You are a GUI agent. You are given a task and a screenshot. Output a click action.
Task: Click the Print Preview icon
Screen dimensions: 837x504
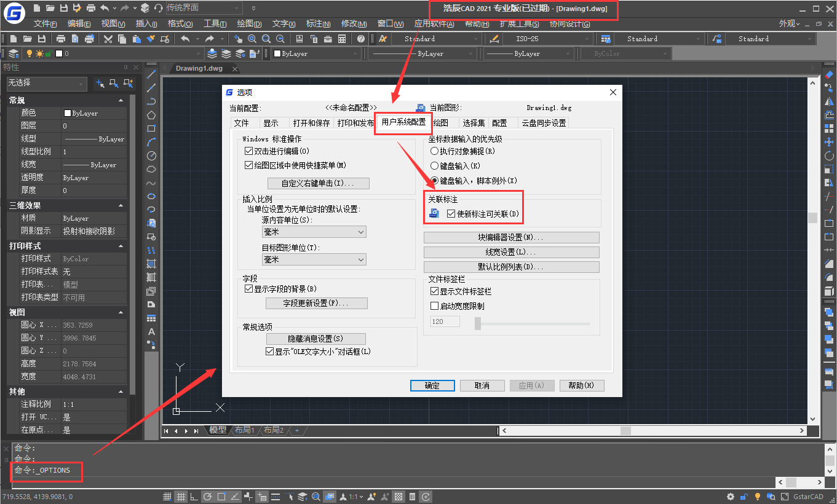(75, 39)
